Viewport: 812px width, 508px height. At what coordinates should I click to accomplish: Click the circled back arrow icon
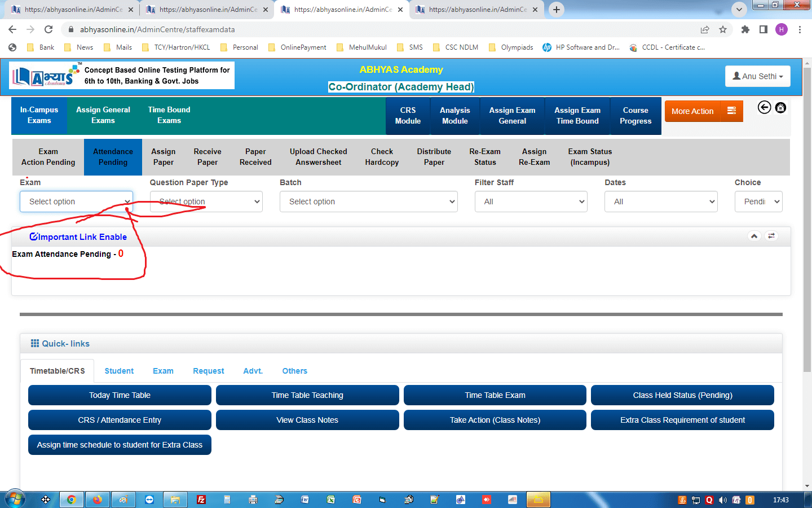(764, 107)
